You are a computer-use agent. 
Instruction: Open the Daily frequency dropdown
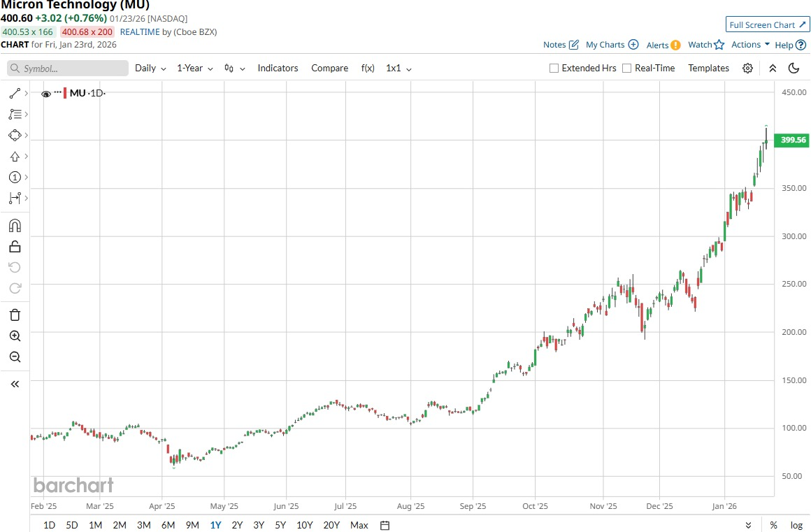[150, 69]
